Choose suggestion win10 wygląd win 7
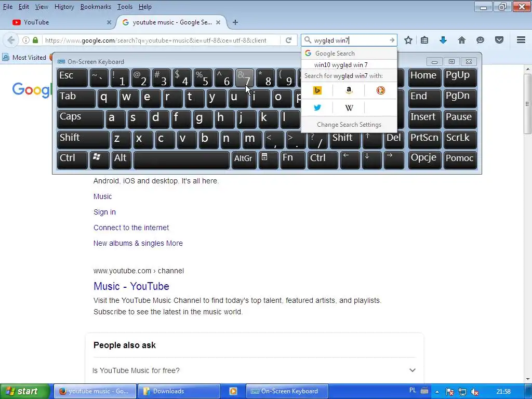This screenshot has width=532, height=399. 349,65
